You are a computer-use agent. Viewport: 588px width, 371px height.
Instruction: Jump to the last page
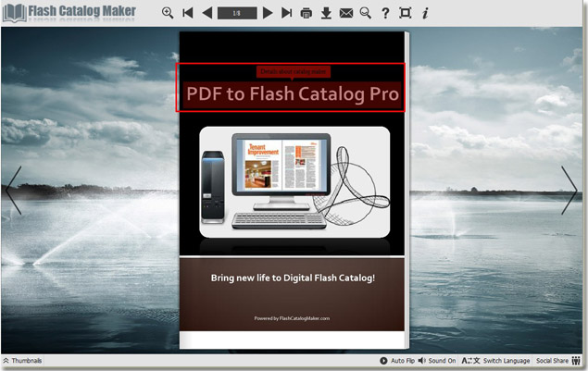[286, 13]
